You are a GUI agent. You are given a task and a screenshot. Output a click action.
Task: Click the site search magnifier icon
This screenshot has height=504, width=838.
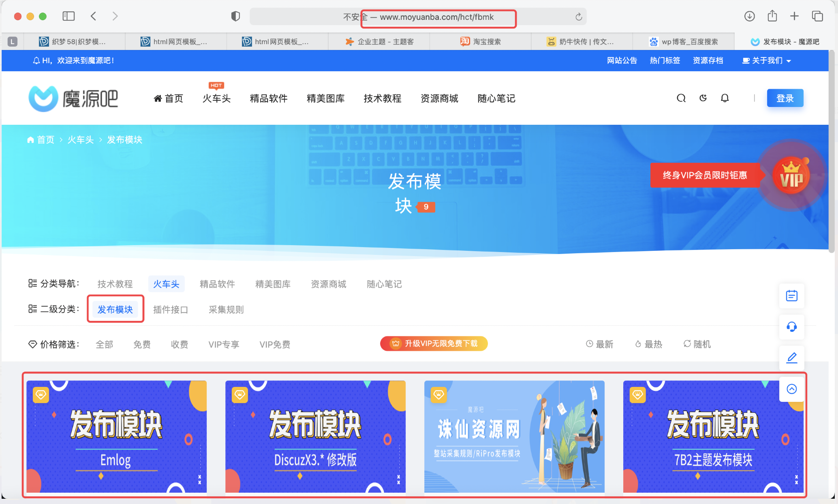(x=681, y=98)
